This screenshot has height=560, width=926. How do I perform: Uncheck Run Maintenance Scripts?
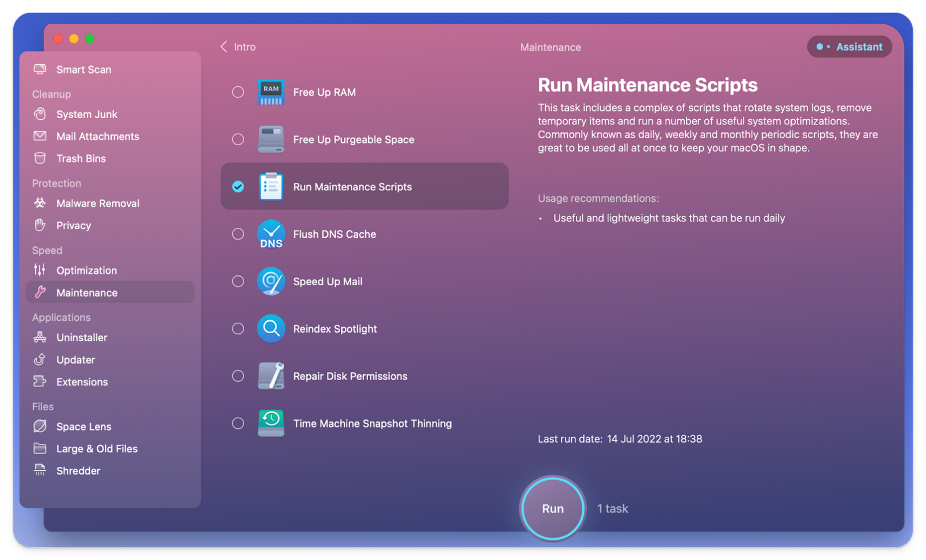coord(238,186)
